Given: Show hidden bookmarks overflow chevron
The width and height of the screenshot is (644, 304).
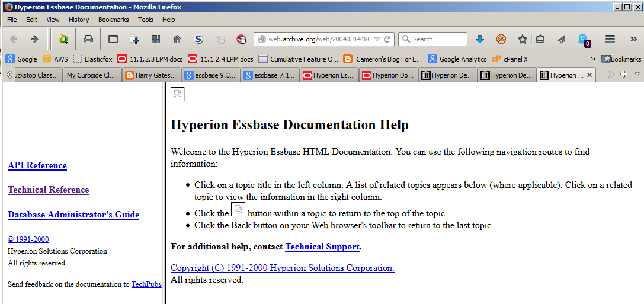Looking at the screenshot, I should [593, 59].
